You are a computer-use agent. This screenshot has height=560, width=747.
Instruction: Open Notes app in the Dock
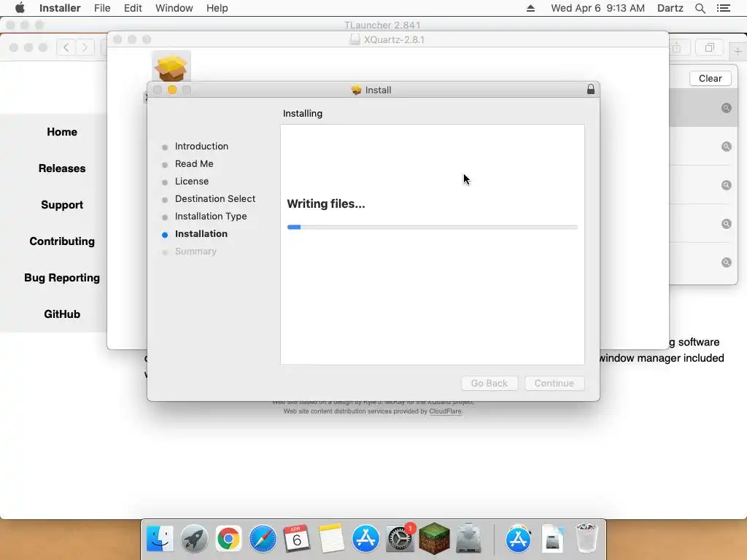(331, 539)
